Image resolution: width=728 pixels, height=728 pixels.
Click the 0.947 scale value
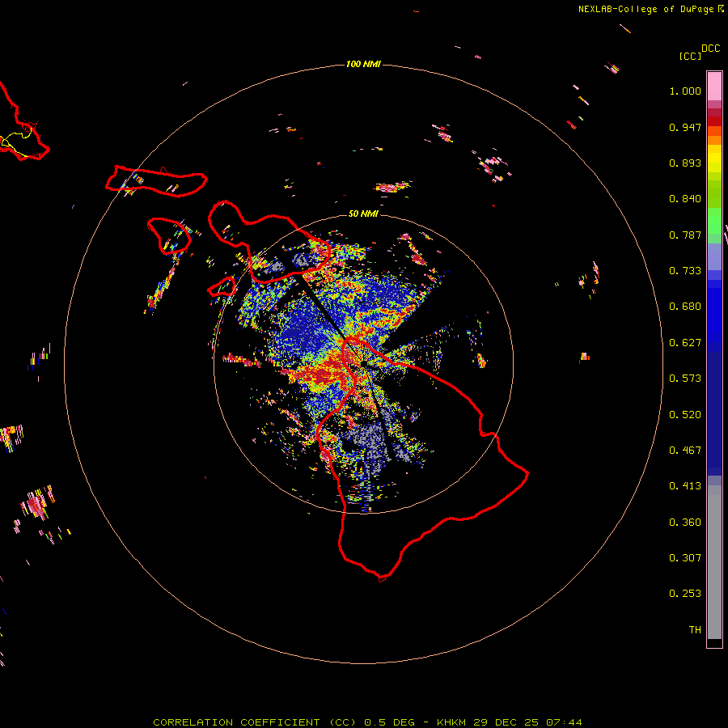685,127
